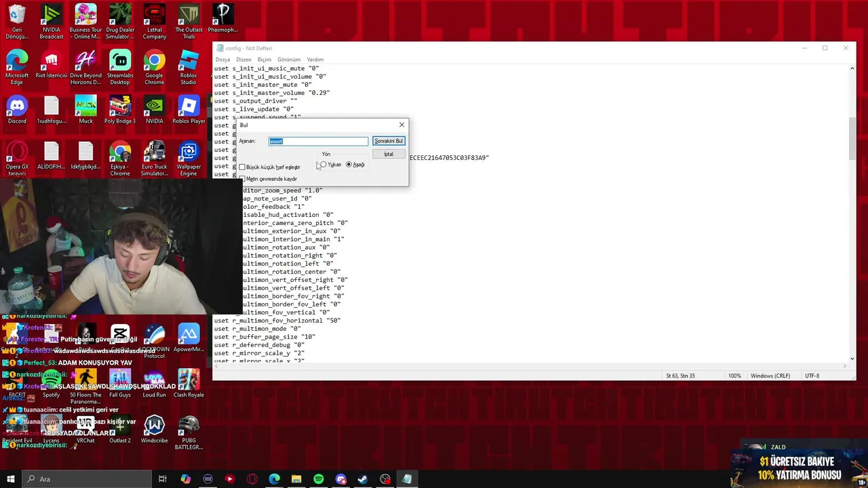868x488 pixels.
Task: Open Windscribe VPN shortcut
Action: pos(155,429)
